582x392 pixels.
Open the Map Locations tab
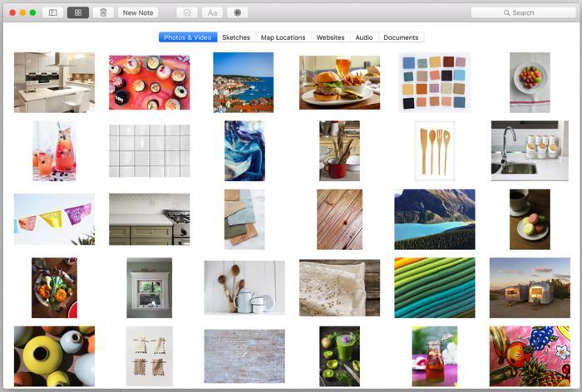(283, 37)
